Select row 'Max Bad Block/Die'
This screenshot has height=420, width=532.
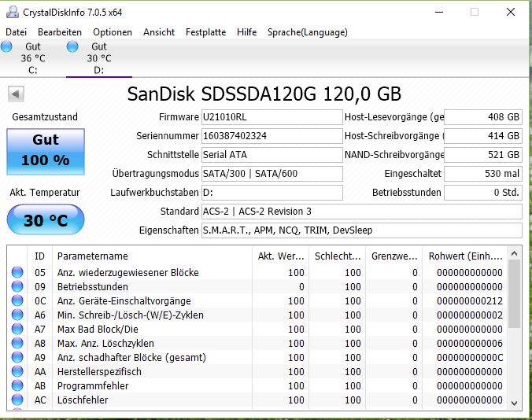(257, 329)
